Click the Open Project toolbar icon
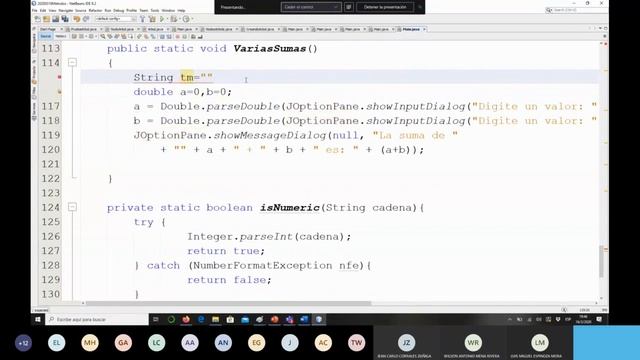Viewport: 640px width, 360px height. pos(56,19)
